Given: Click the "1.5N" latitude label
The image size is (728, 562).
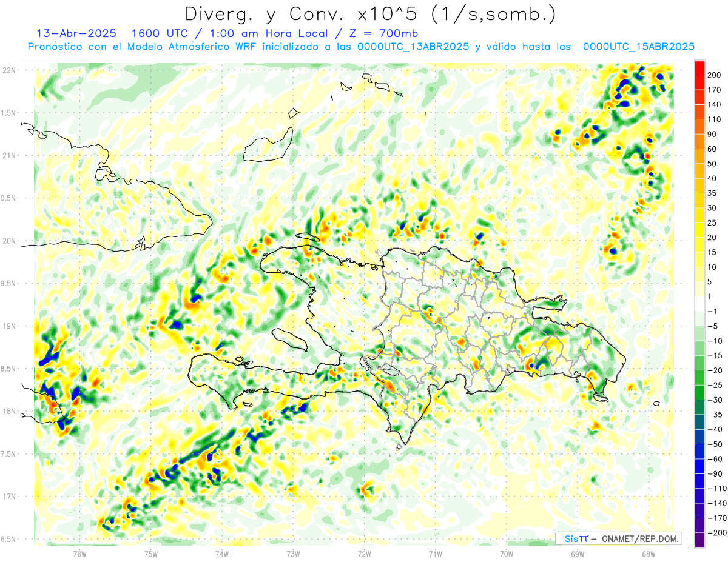Looking at the screenshot, I should click(8, 113).
